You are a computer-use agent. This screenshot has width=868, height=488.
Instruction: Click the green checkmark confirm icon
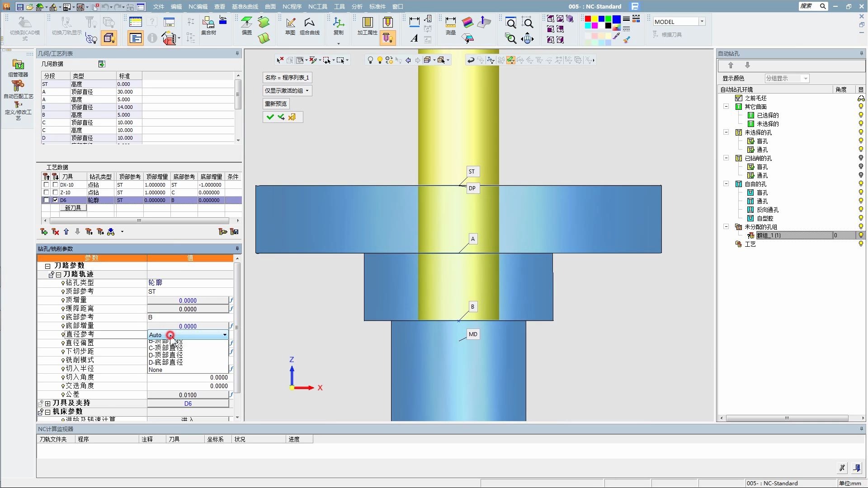tap(270, 117)
